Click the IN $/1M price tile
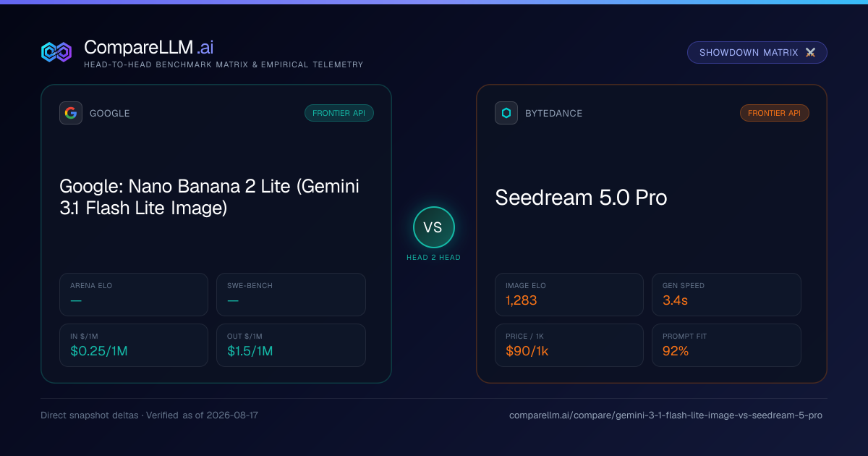Image resolution: width=868 pixels, height=456 pixels. 134,345
